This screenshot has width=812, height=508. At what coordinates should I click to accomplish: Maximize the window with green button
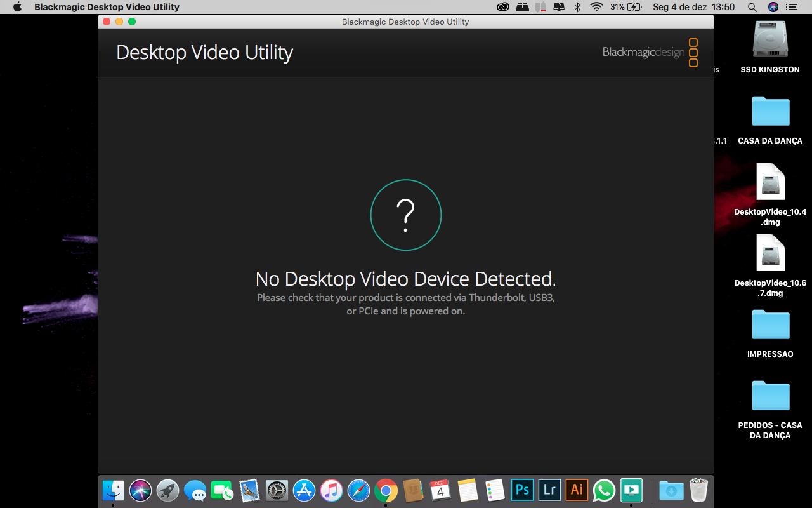[x=132, y=22]
